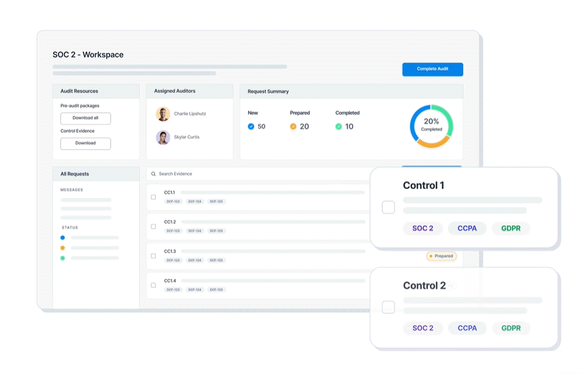Click Charlie Lipshutz's avatar photo
The height and width of the screenshot is (374, 588).
tap(163, 114)
